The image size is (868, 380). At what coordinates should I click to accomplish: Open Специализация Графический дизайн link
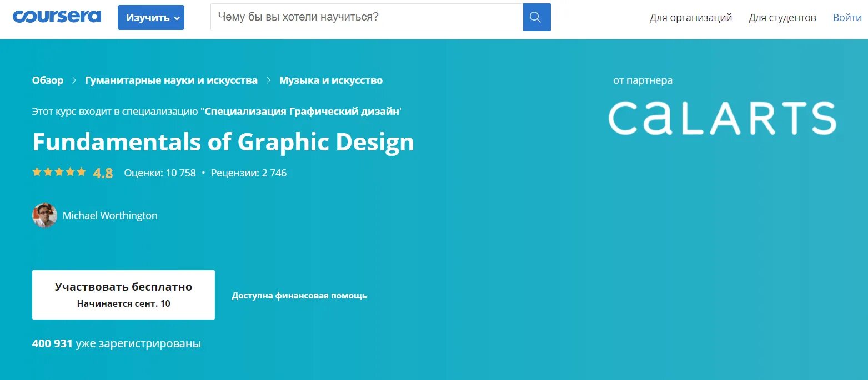[302, 111]
